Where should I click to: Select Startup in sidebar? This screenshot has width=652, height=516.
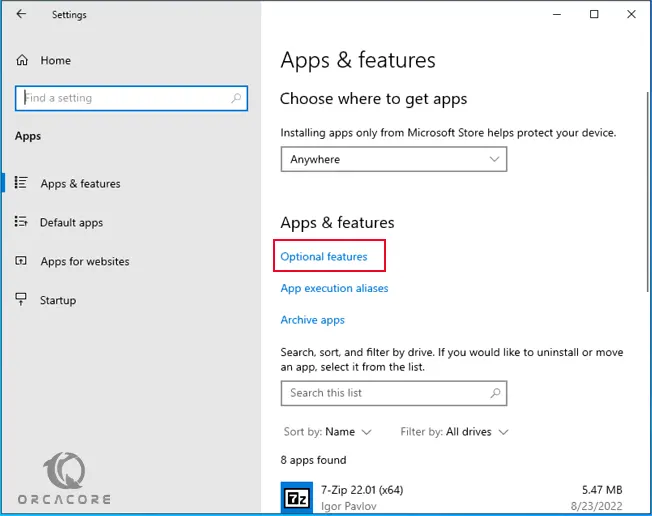click(58, 300)
